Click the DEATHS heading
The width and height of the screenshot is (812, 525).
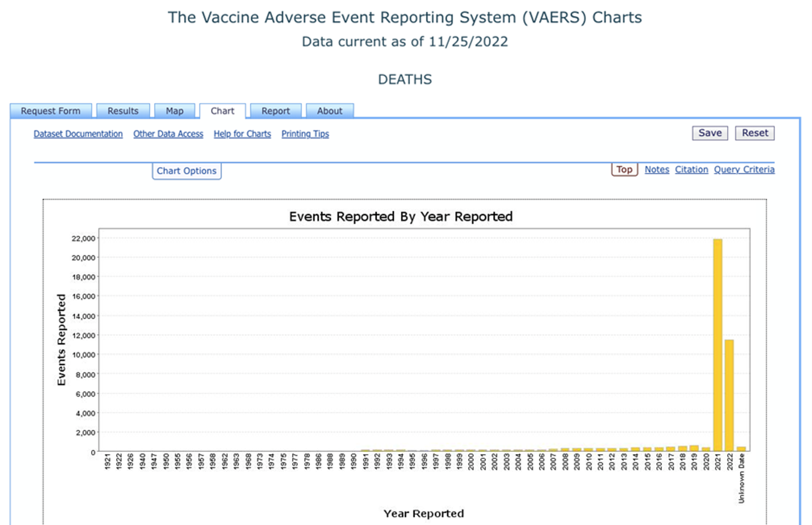pos(405,80)
